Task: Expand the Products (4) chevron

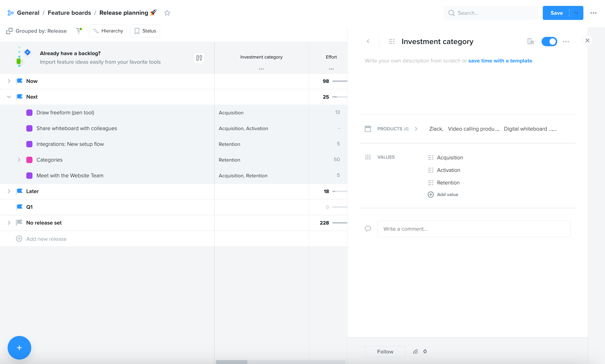Action: [416, 129]
